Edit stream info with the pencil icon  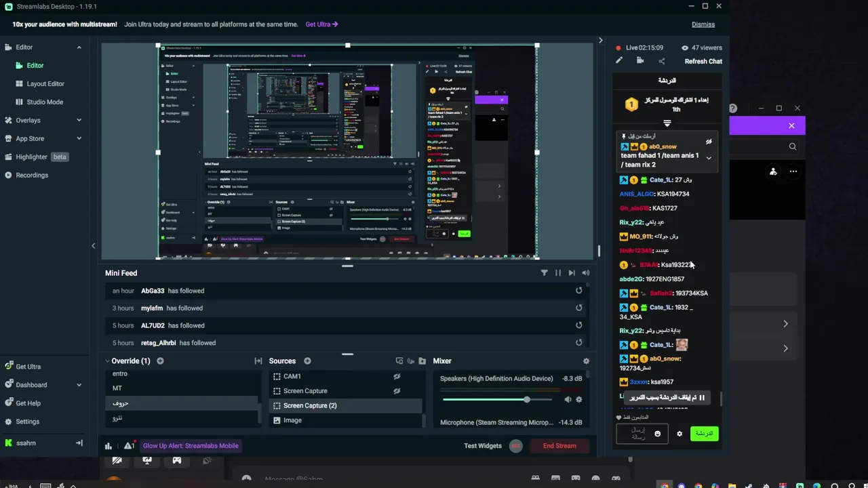(x=619, y=61)
